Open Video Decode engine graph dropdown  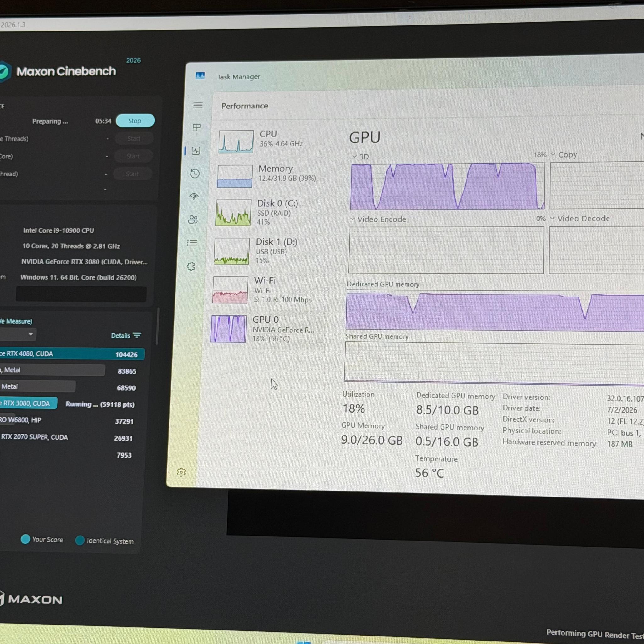point(552,218)
